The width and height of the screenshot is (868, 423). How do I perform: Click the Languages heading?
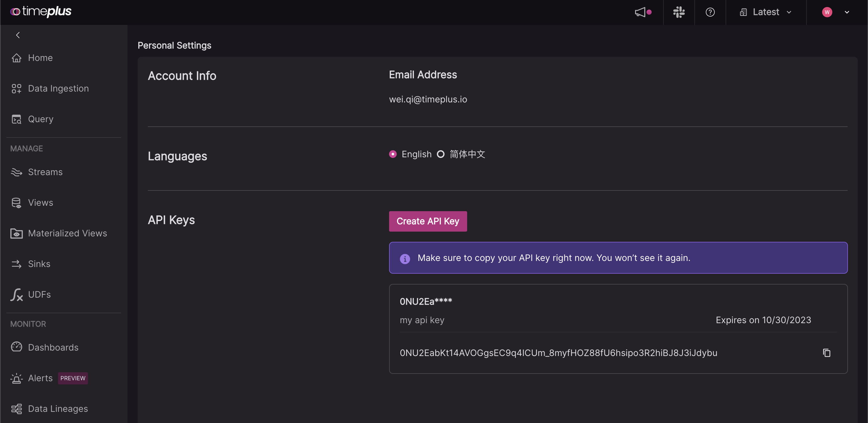click(x=177, y=157)
